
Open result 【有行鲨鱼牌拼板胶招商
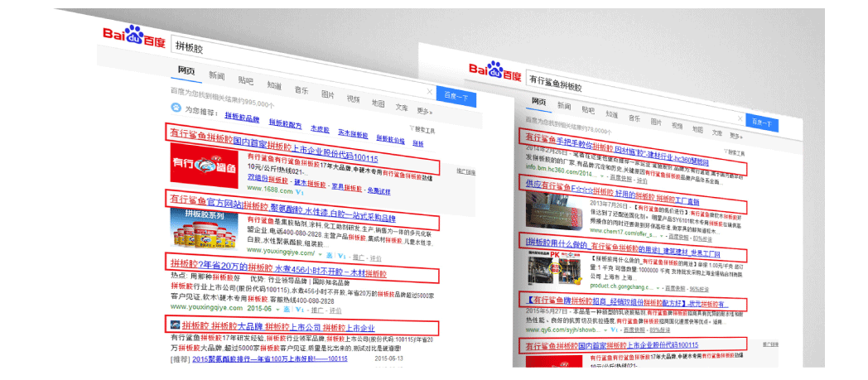pos(627,302)
